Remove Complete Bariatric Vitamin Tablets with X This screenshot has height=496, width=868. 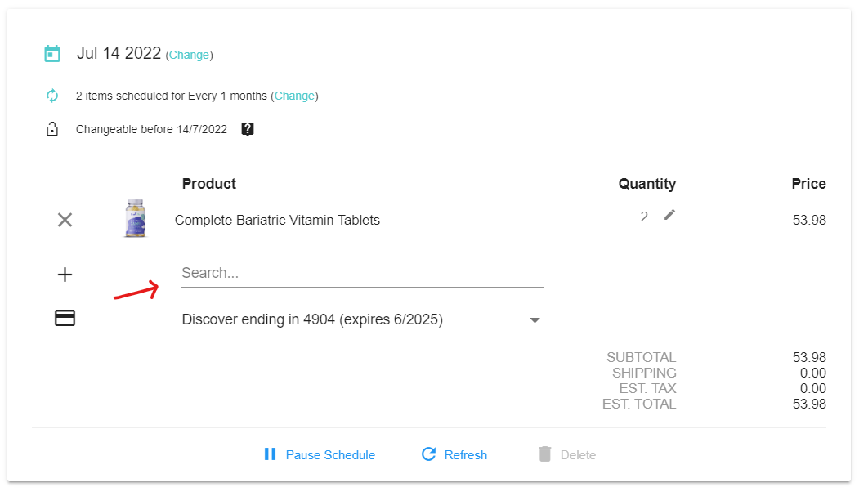65,220
